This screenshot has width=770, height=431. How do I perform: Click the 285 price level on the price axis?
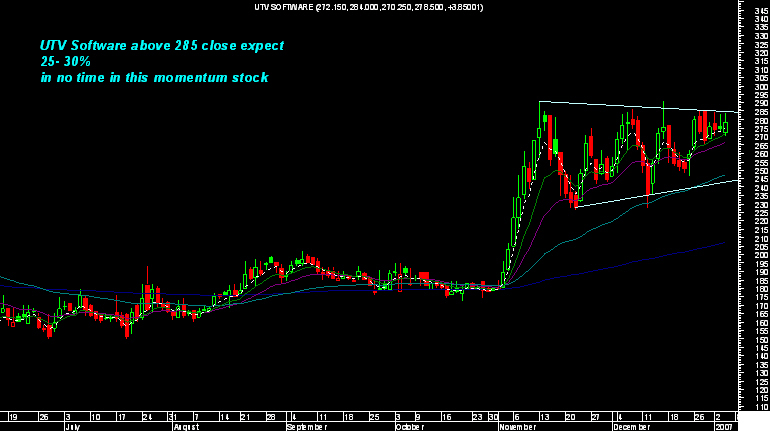[x=762, y=112]
